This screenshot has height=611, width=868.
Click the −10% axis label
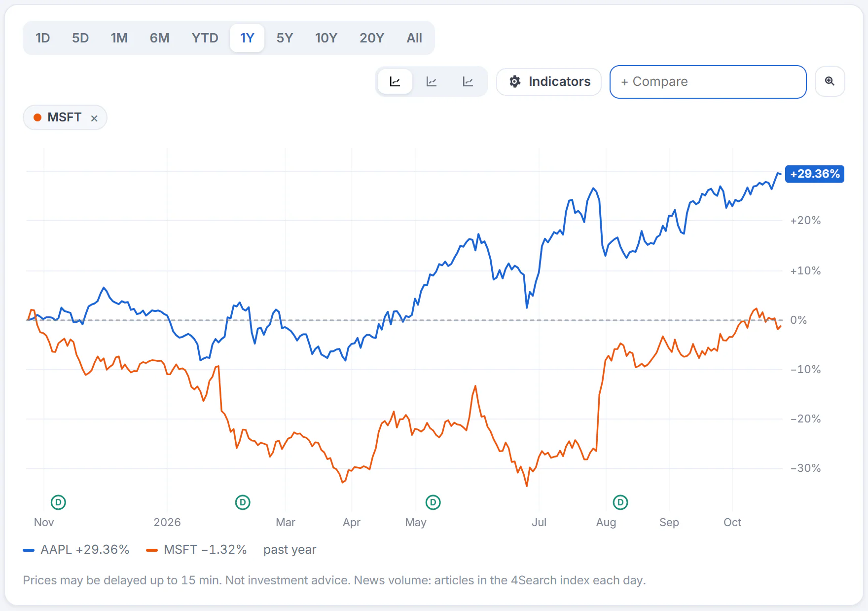click(805, 370)
